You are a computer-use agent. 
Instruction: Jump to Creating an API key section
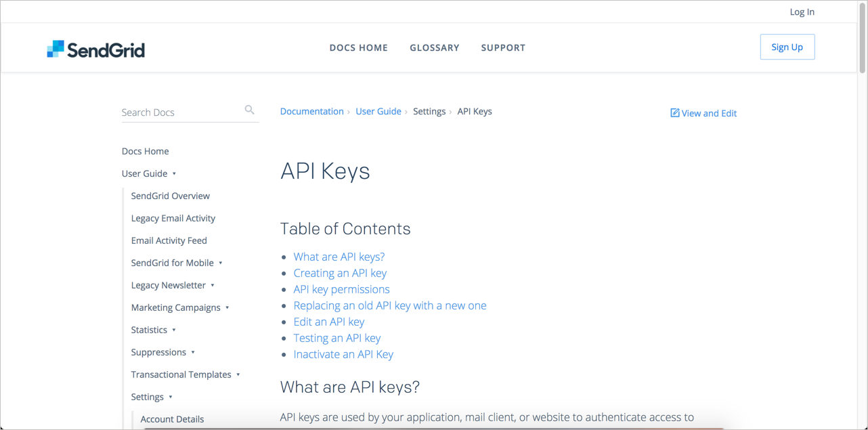[x=340, y=273]
